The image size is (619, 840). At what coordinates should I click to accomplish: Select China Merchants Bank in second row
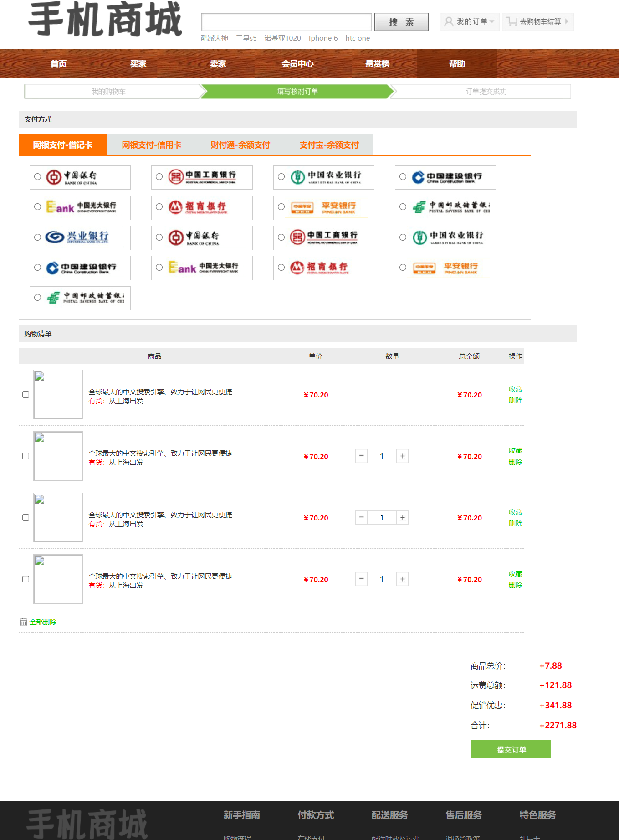pyautogui.click(x=159, y=207)
